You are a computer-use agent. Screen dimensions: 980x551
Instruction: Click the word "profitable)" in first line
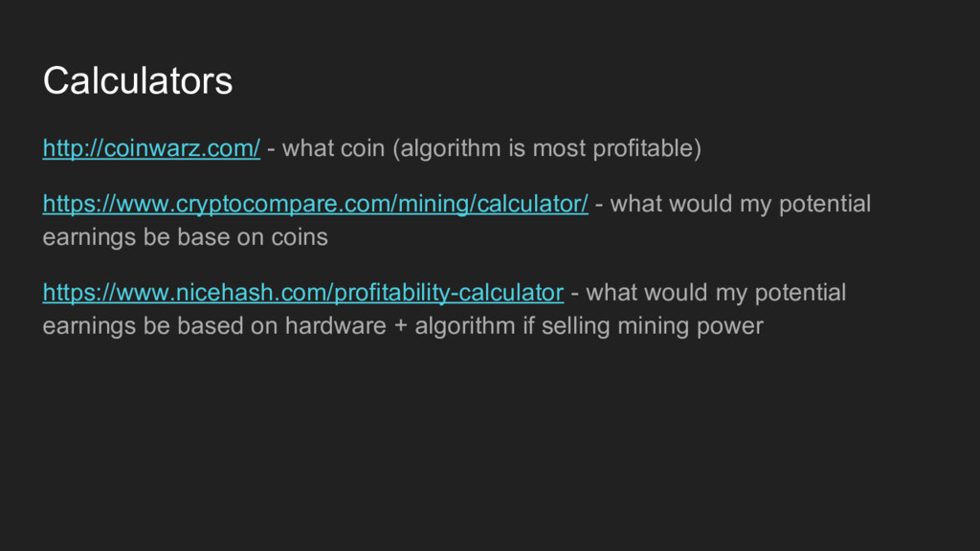click(x=647, y=148)
